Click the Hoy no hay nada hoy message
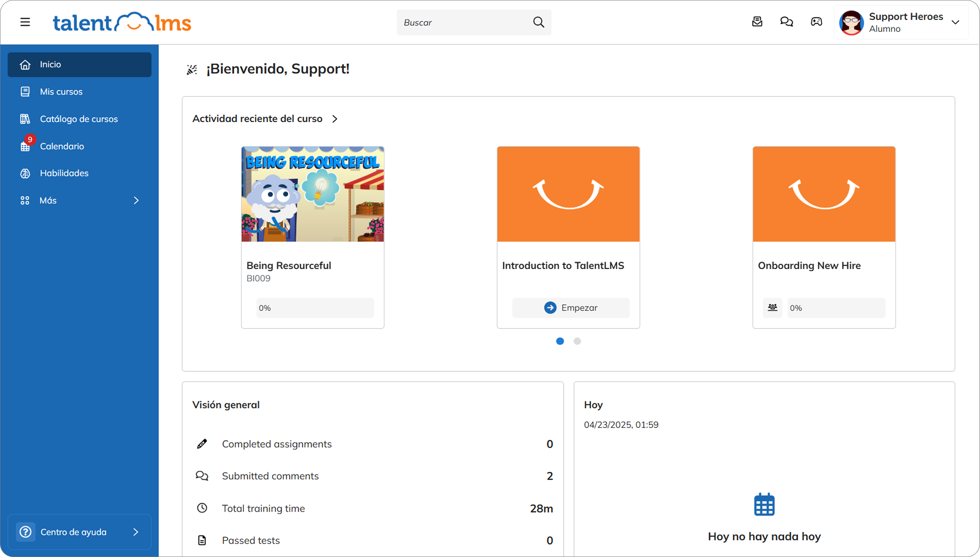 point(764,536)
